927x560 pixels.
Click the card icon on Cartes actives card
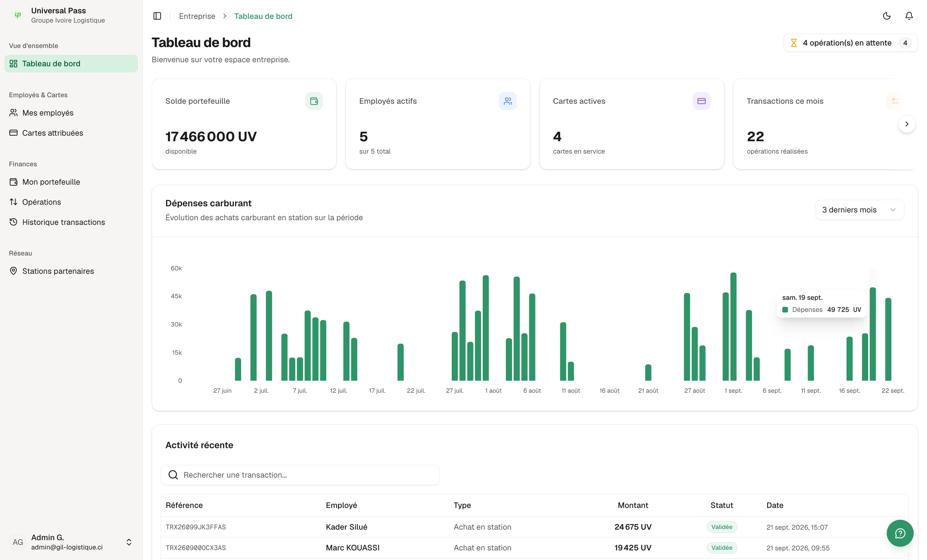701,101
